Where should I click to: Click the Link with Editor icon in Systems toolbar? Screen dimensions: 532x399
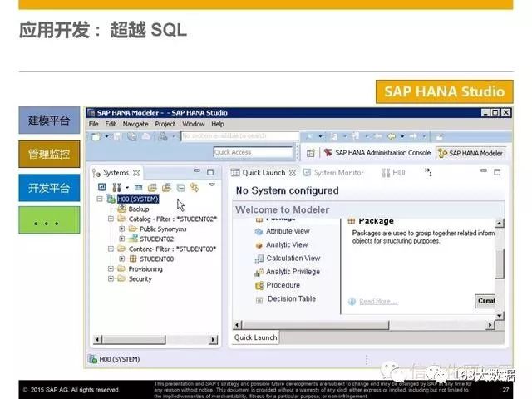tap(195, 187)
